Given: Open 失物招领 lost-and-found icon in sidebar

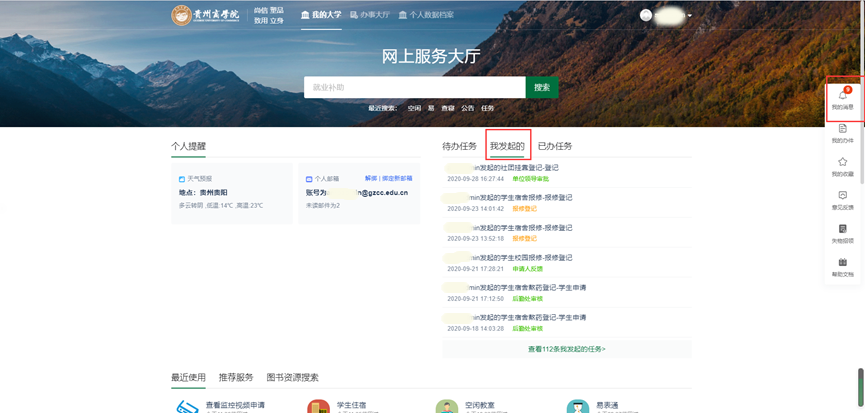Looking at the screenshot, I should (842, 228).
